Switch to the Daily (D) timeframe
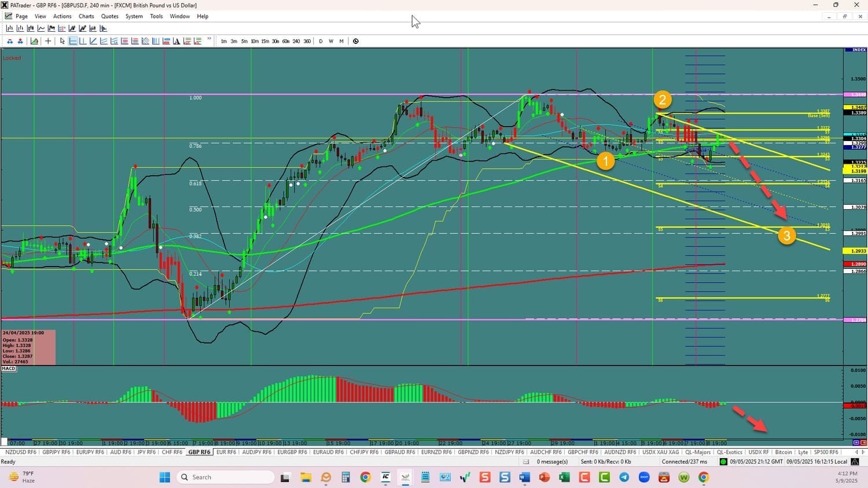 pos(321,41)
